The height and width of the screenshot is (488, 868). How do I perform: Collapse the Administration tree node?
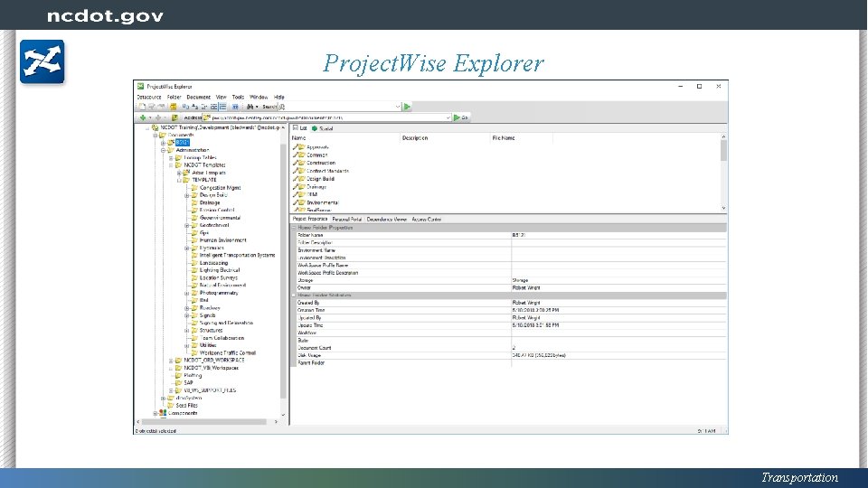164,150
